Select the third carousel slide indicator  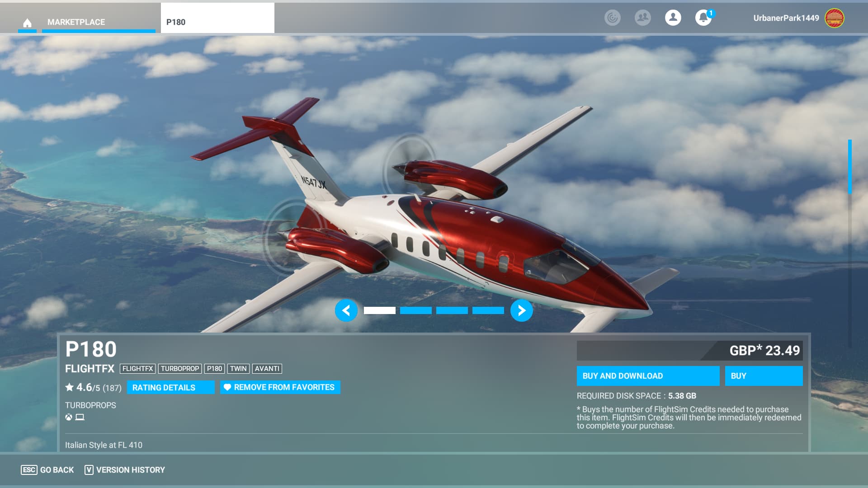[452, 310]
